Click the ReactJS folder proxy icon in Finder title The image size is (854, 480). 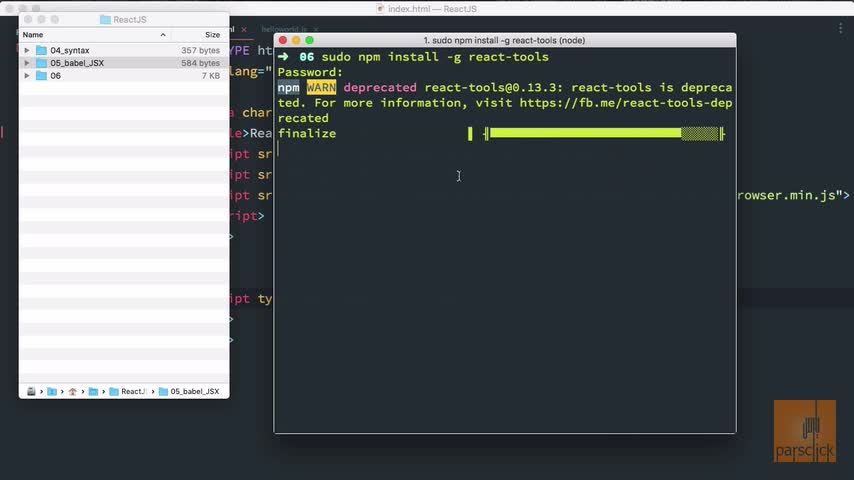(105, 20)
